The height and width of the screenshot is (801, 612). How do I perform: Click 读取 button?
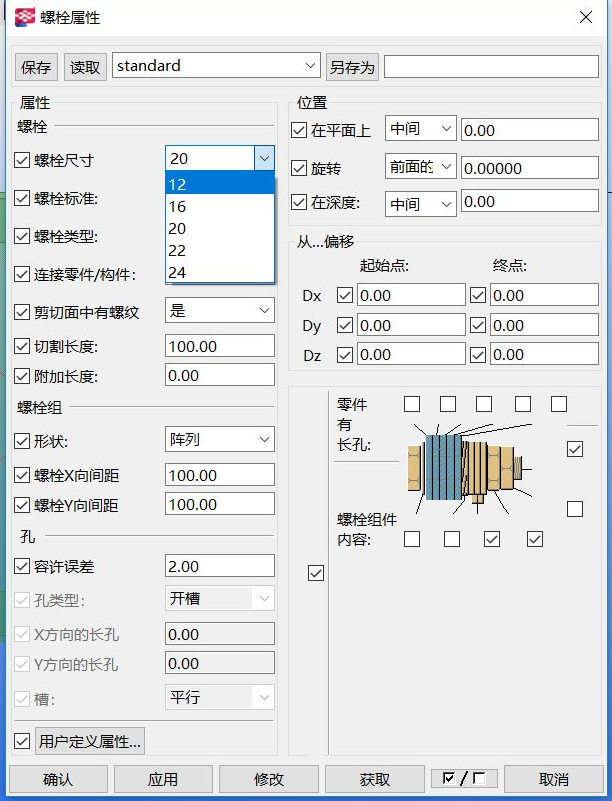point(85,67)
